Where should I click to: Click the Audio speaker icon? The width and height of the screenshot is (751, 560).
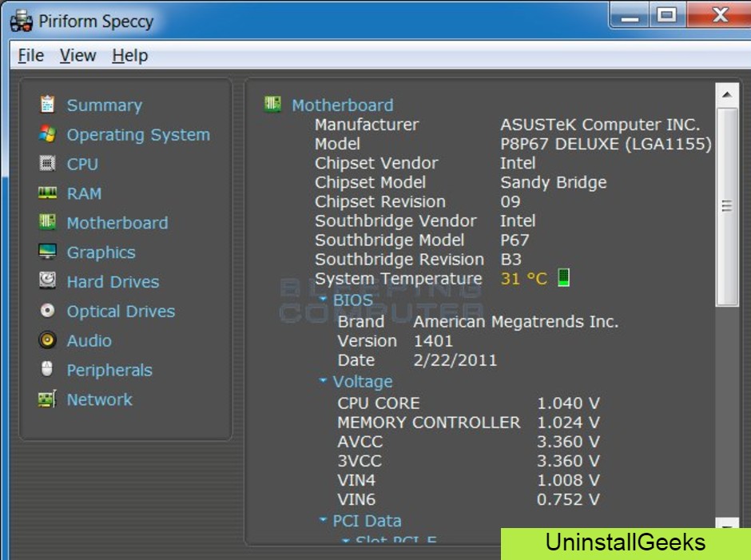tap(47, 340)
